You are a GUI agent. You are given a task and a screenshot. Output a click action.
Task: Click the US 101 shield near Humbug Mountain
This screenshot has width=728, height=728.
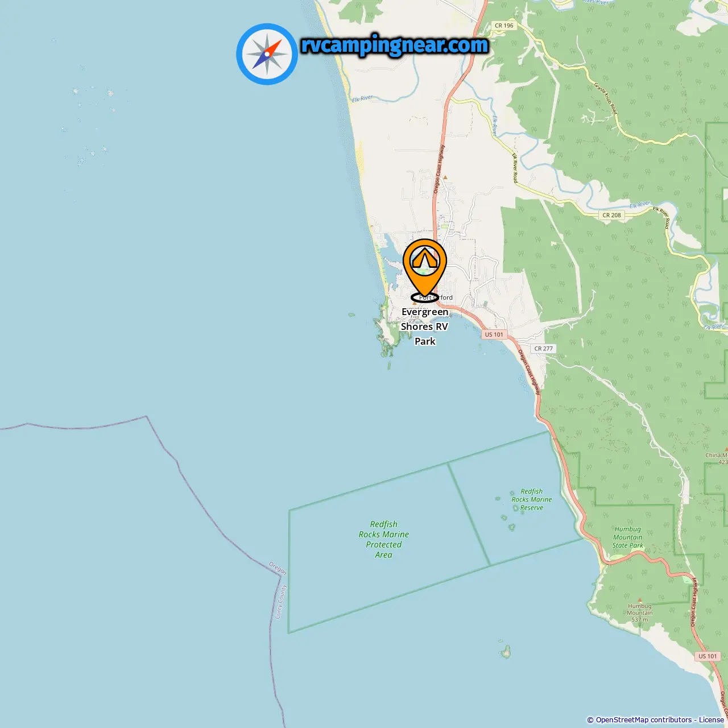708,656
